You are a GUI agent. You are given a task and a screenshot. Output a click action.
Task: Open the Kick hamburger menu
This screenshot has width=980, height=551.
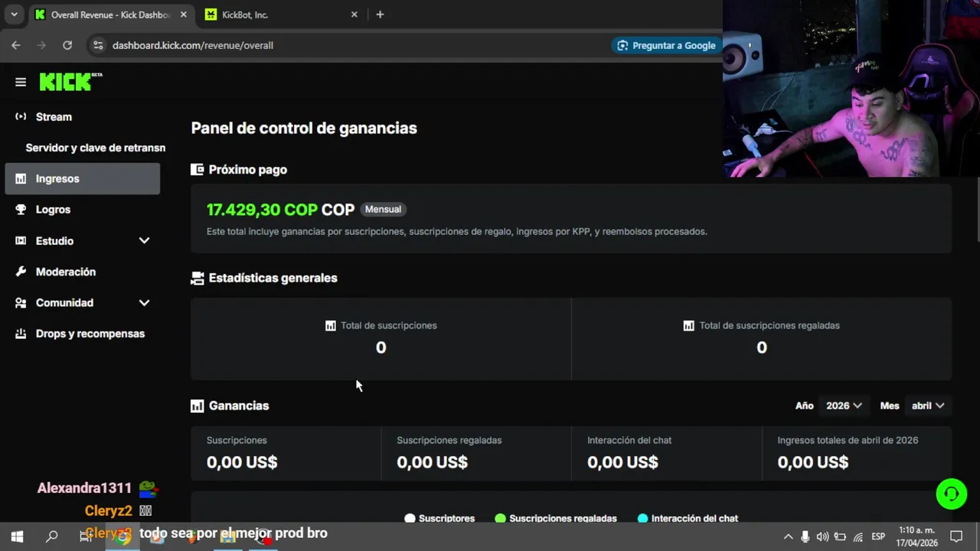(x=21, y=82)
